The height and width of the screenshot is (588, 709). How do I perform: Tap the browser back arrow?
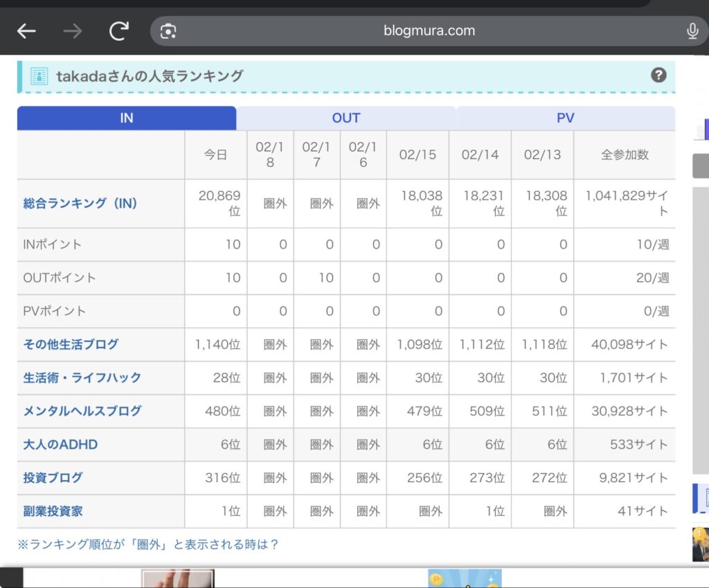tap(26, 31)
